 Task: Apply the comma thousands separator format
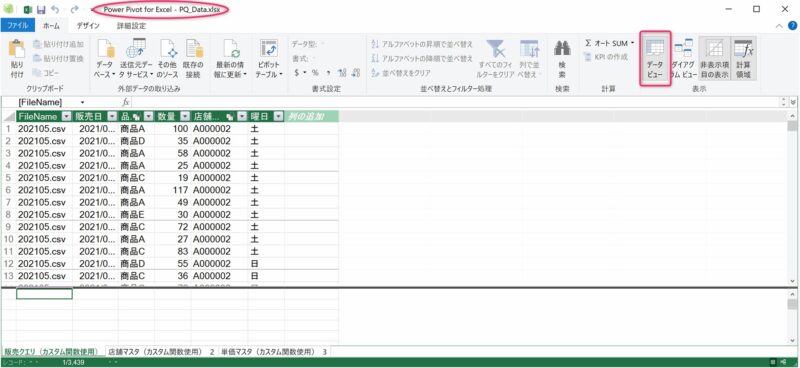pos(328,73)
